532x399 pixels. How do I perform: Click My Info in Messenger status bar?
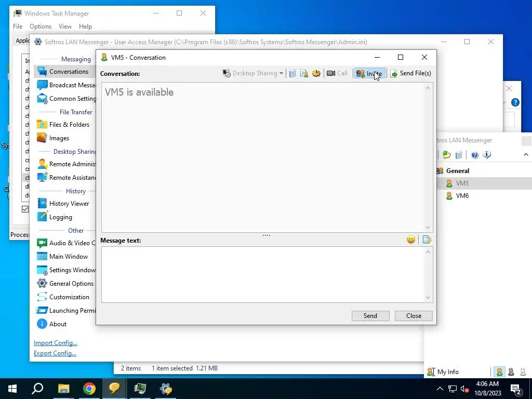point(443,372)
